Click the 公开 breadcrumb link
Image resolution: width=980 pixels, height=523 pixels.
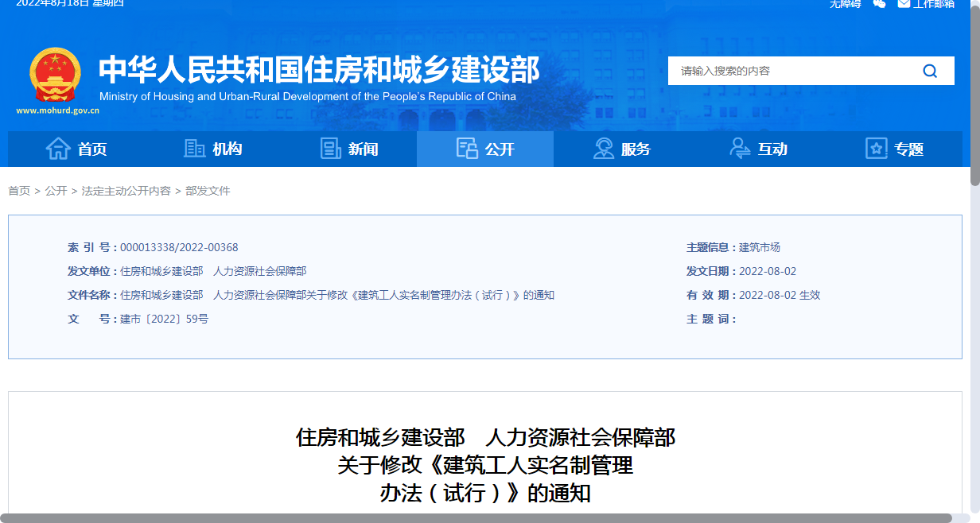56,191
